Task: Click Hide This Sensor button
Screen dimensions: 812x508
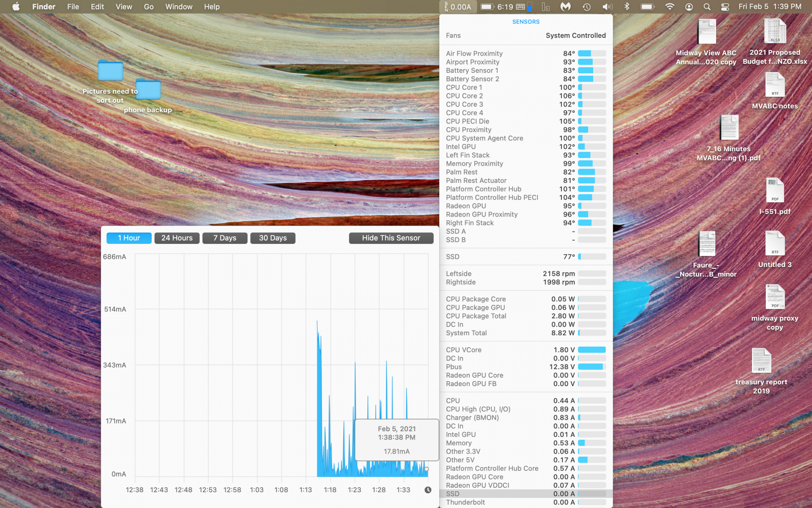Action: pyautogui.click(x=391, y=238)
